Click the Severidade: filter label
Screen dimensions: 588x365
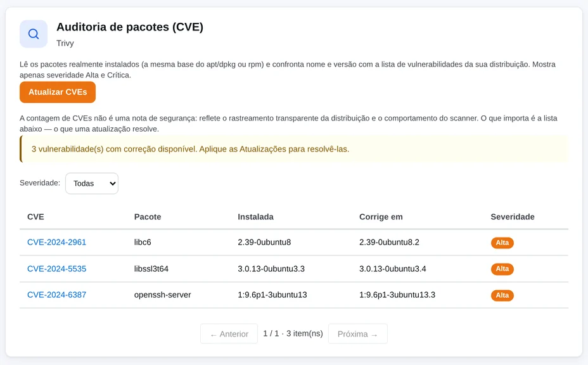tap(40, 183)
